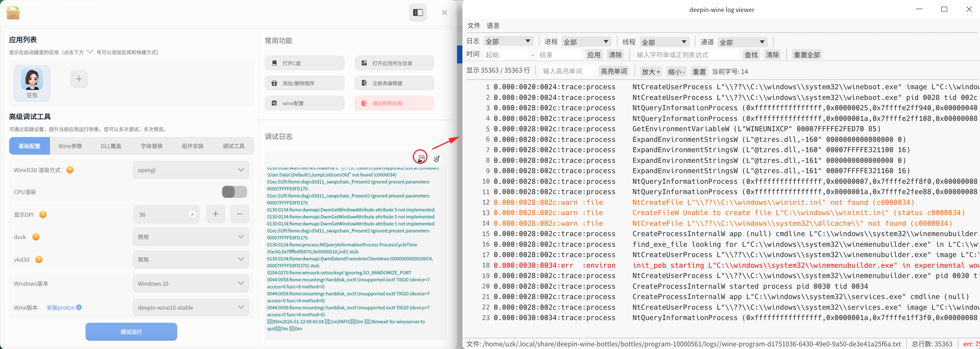Open 进程 filter dropdown in log viewer
980x349 pixels.
[586, 42]
